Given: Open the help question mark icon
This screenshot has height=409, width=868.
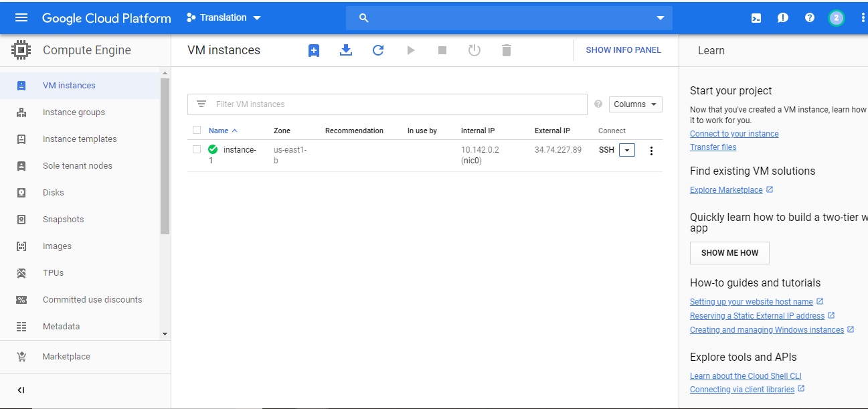Looking at the screenshot, I should 810,18.
